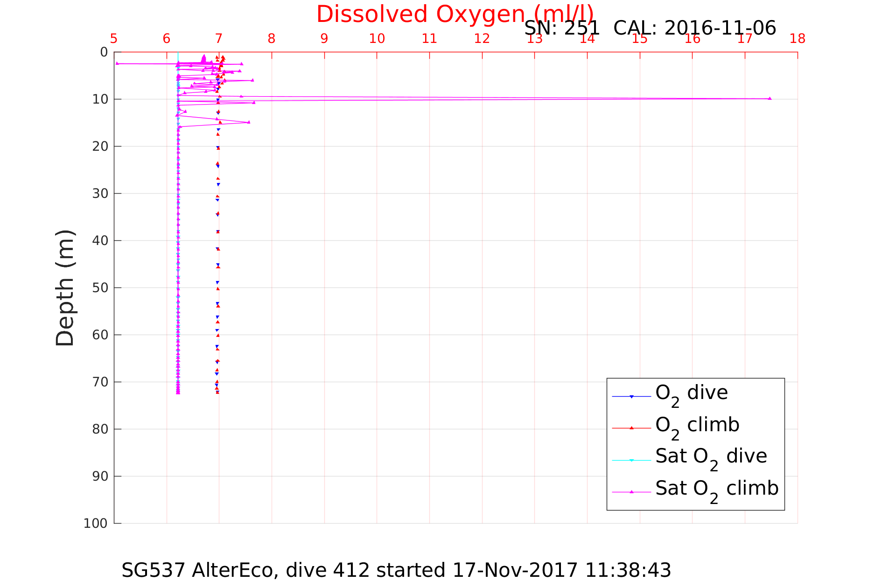882x588 pixels.
Task: Click the magenta point at the left edge near 5
Action: click(117, 63)
